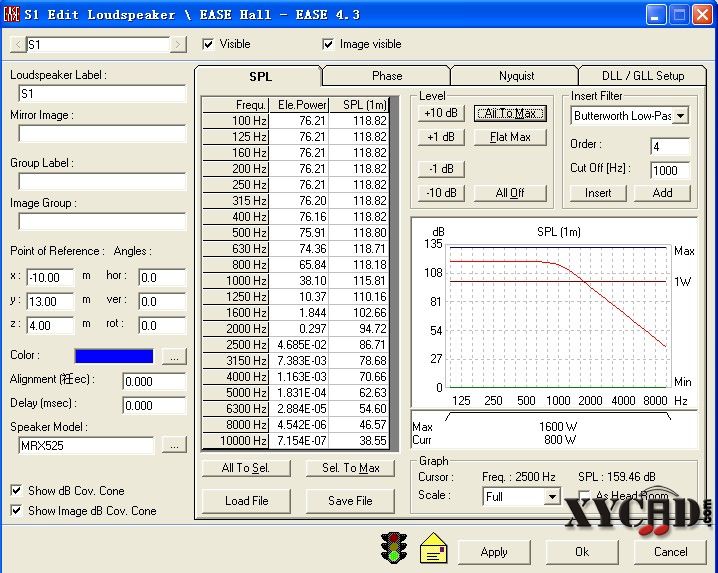Click the SPL value 115.81 cell
Viewport: 718px width, 573px height.
pyautogui.click(x=359, y=280)
